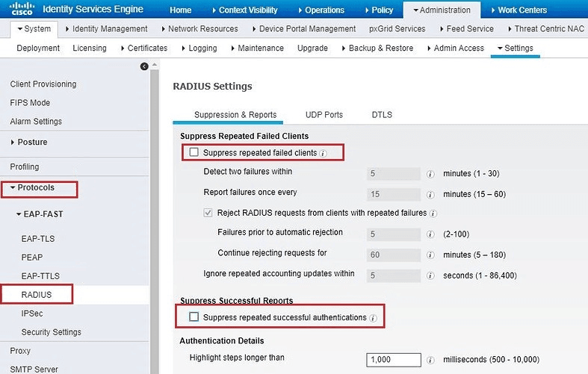Open Client Provisioning settings link
This screenshot has height=374, width=588.
click(43, 84)
